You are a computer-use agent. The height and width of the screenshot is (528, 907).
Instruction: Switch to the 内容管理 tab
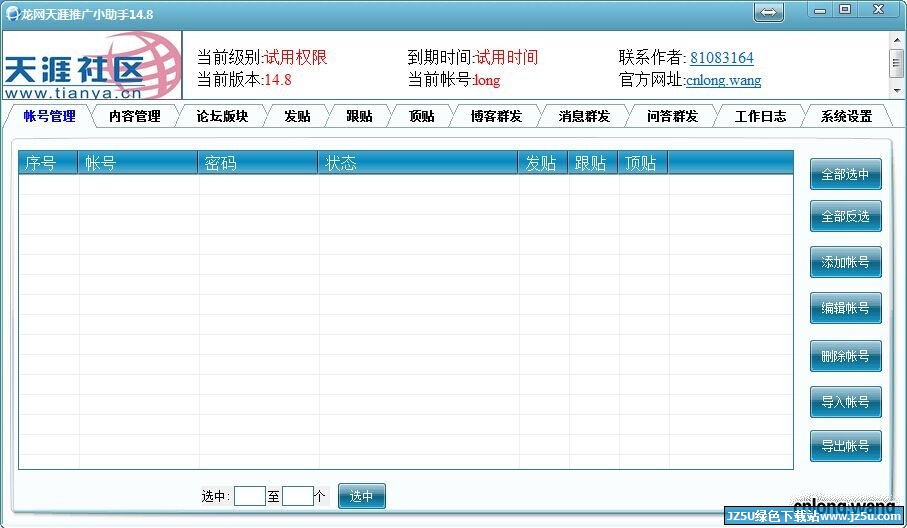pyautogui.click(x=135, y=116)
